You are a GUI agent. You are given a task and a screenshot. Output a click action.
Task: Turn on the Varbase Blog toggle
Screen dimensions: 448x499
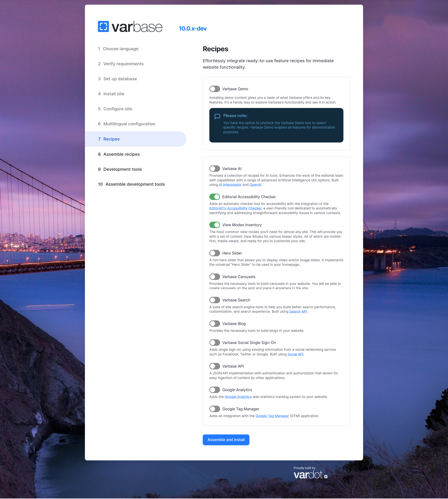[x=214, y=324]
